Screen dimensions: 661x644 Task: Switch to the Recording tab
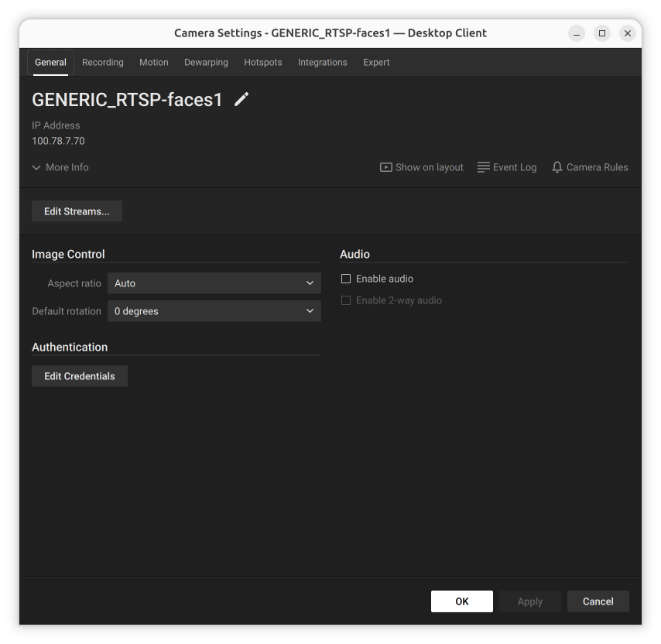tap(103, 63)
